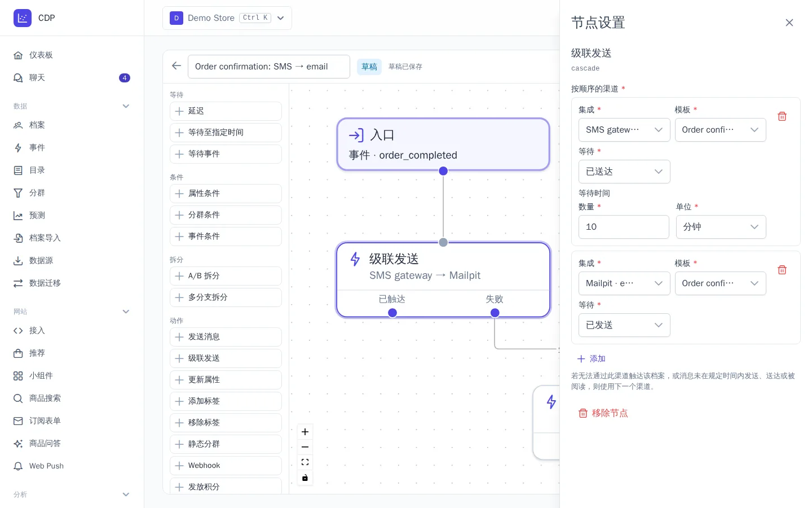Zoom out on the canvas
This screenshot has width=812, height=508.
coord(305,447)
